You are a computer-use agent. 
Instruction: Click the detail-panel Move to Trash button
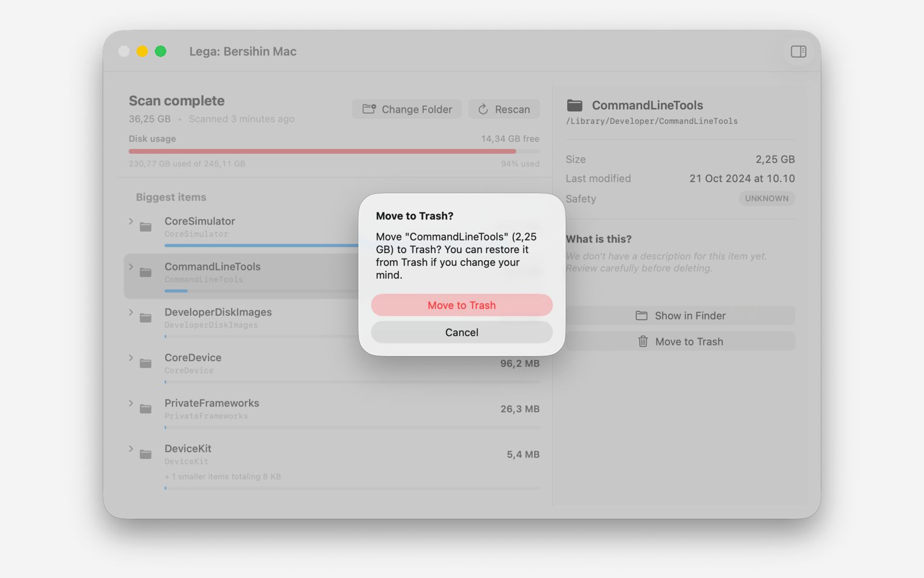[680, 342]
